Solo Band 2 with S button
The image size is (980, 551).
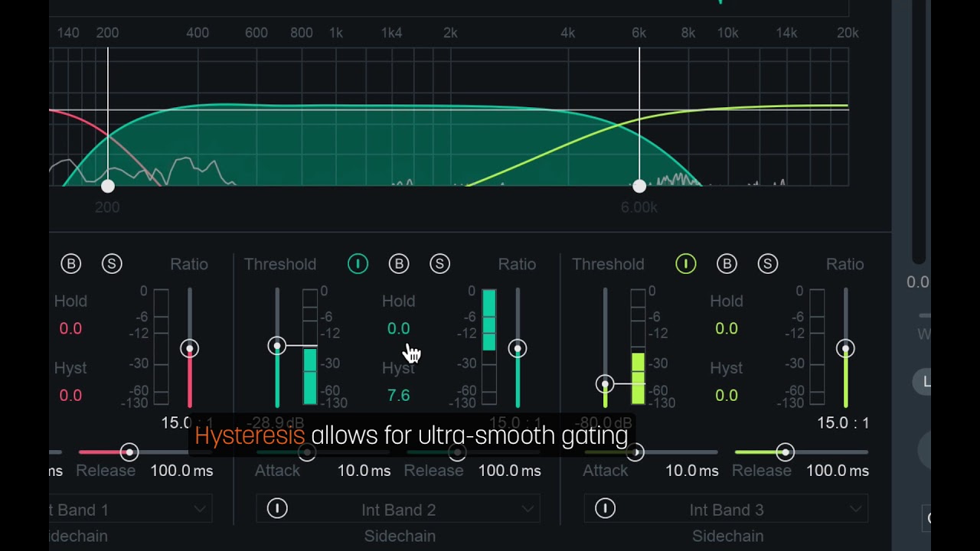tap(439, 264)
